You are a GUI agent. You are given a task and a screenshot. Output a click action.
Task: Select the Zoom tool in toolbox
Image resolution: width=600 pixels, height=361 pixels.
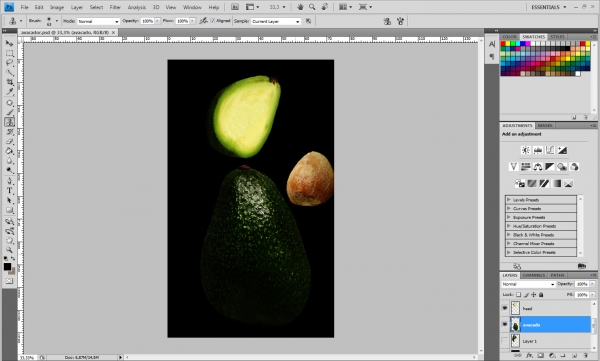pyautogui.click(x=10, y=250)
